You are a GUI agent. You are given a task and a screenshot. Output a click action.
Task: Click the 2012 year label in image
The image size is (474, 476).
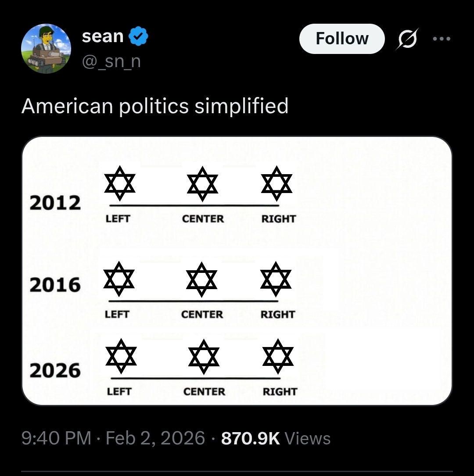tap(55, 203)
